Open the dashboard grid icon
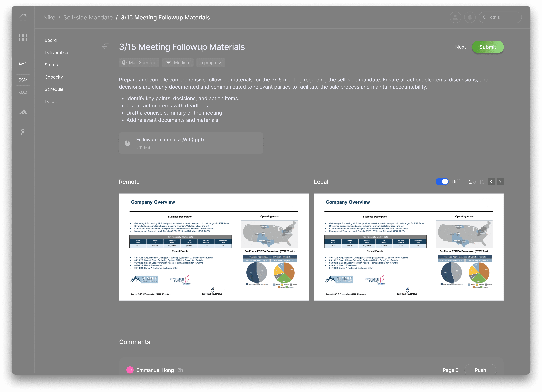 click(x=23, y=37)
